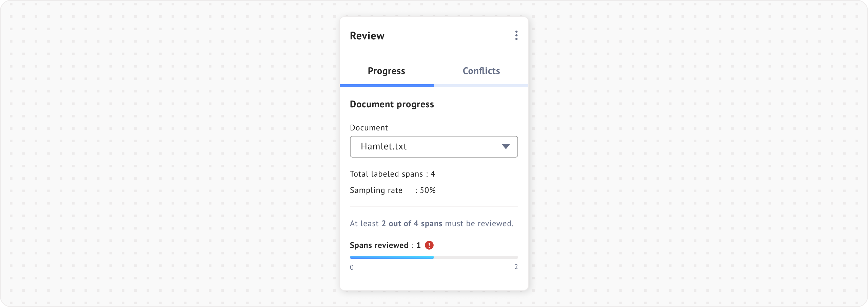Click the dropdown arrow in Document selector
868x307 pixels.
(506, 147)
